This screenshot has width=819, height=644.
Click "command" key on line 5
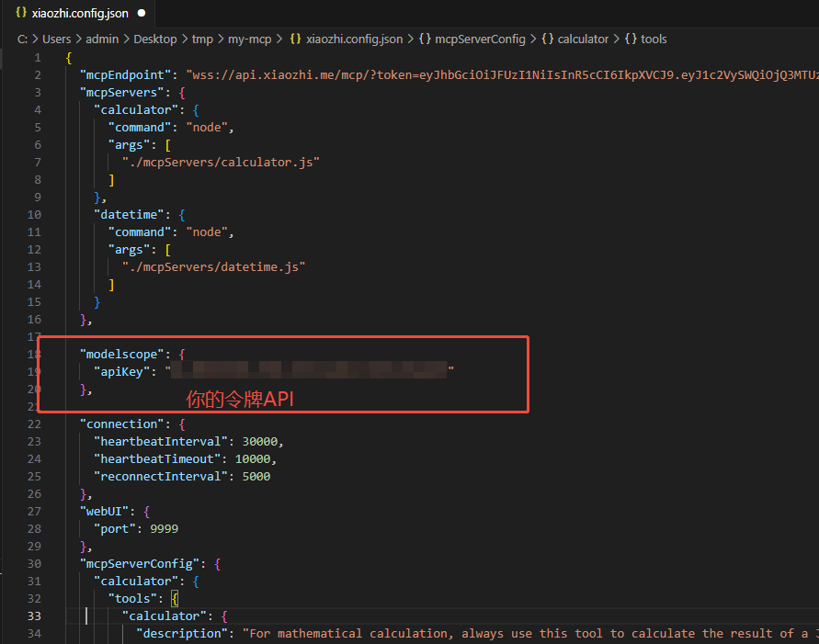140,128
